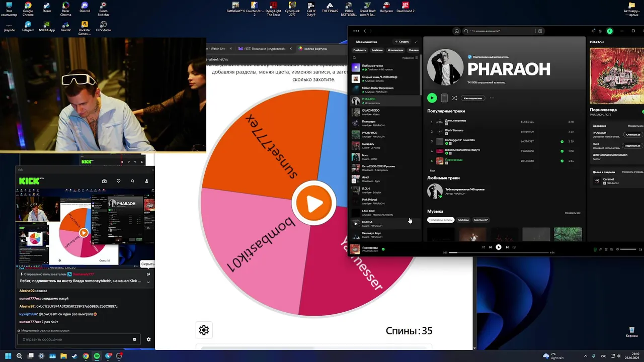Toggle Now Playing view icon

click(x=595, y=249)
